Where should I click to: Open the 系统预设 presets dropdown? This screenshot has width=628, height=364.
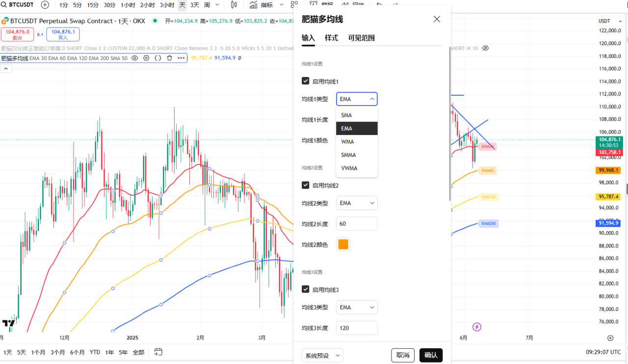click(x=322, y=355)
